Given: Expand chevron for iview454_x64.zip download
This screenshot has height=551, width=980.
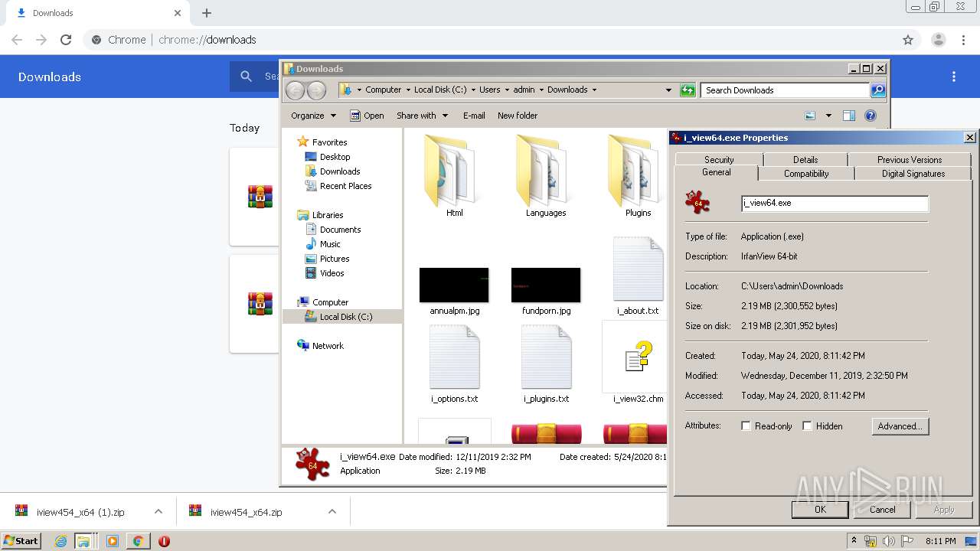Looking at the screenshot, I should pos(332,511).
